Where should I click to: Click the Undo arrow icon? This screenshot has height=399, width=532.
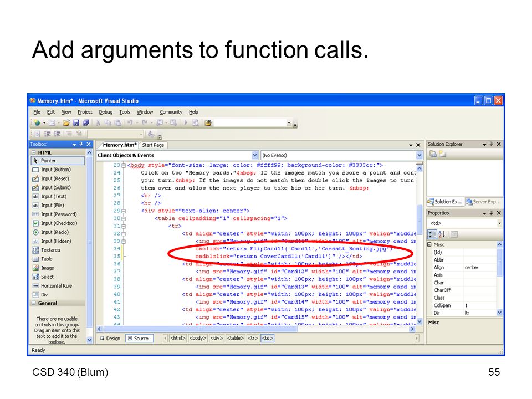[130, 123]
